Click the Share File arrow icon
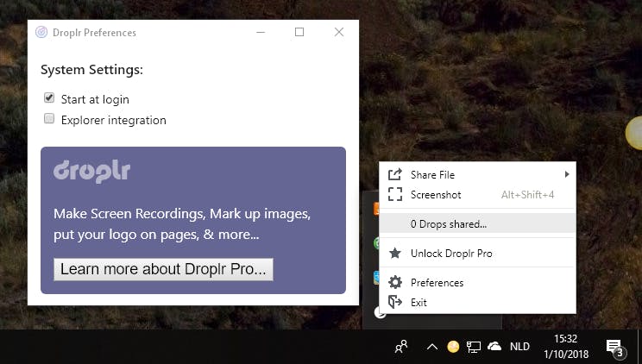The height and width of the screenshot is (364, 642). (395, 174)
